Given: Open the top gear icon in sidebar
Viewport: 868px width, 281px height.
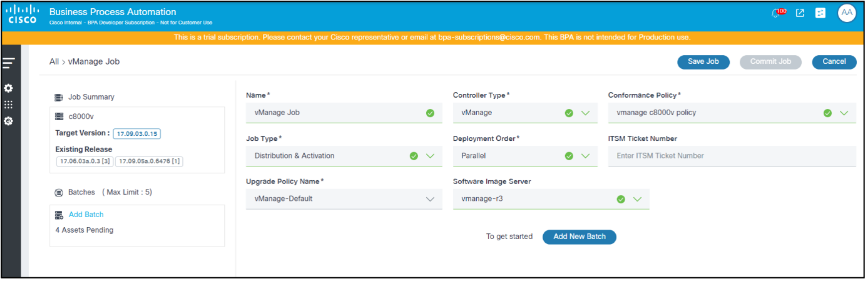Looking at the screenshot, I should coord(9,88).
